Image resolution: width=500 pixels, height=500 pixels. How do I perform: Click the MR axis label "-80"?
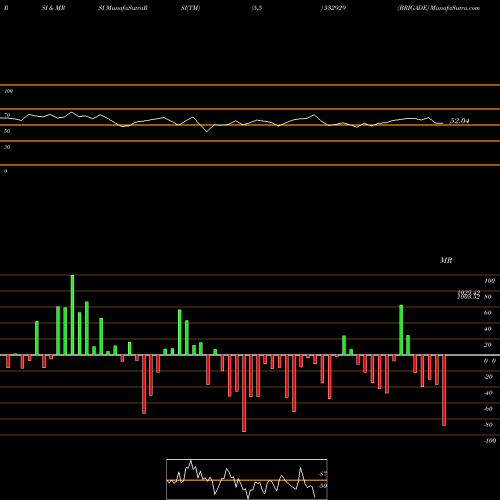coord(488,425)
